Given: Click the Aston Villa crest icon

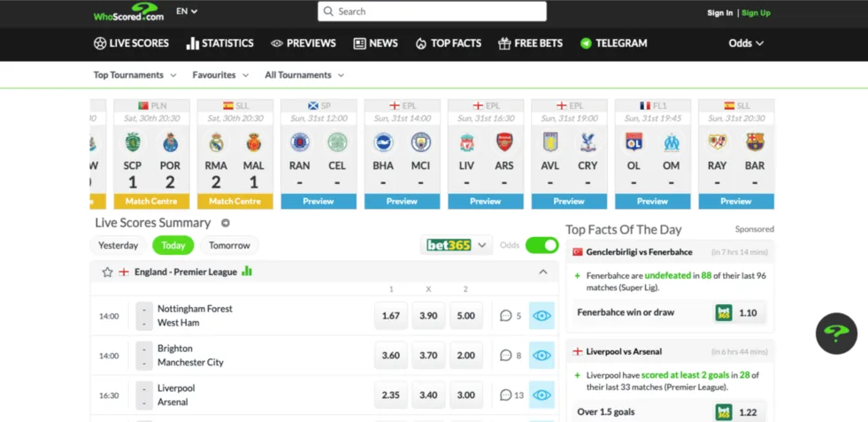Looking at the screenshot, I should click(x=550, y=142).
